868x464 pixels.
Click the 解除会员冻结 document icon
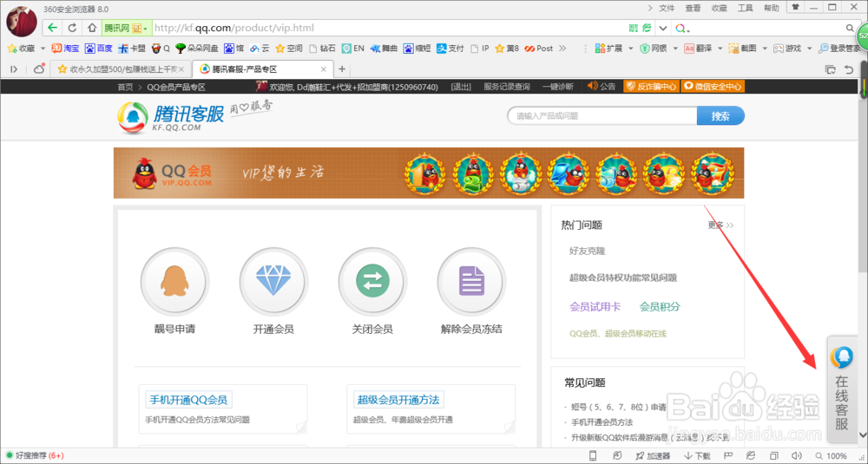(471, 281)
